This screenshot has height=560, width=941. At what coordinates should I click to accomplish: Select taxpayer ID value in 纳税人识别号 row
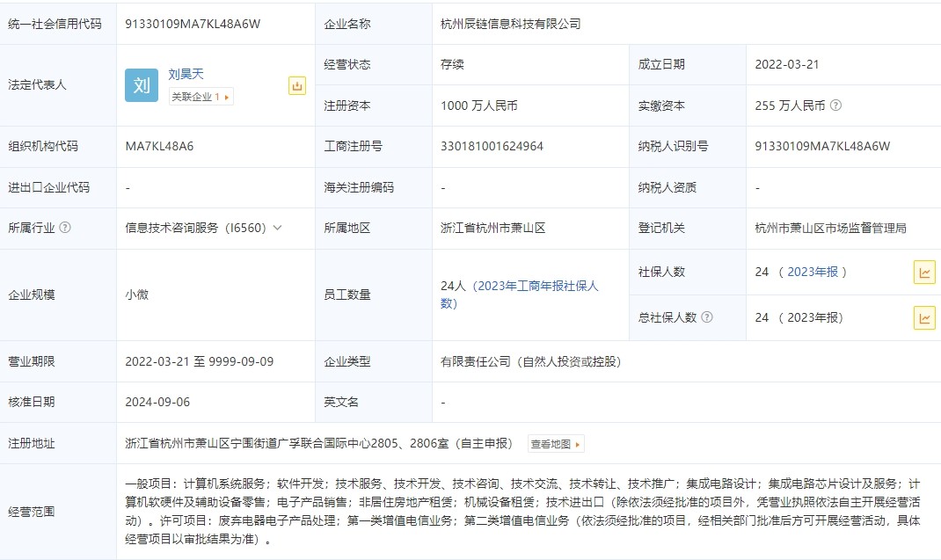[822, 146]
